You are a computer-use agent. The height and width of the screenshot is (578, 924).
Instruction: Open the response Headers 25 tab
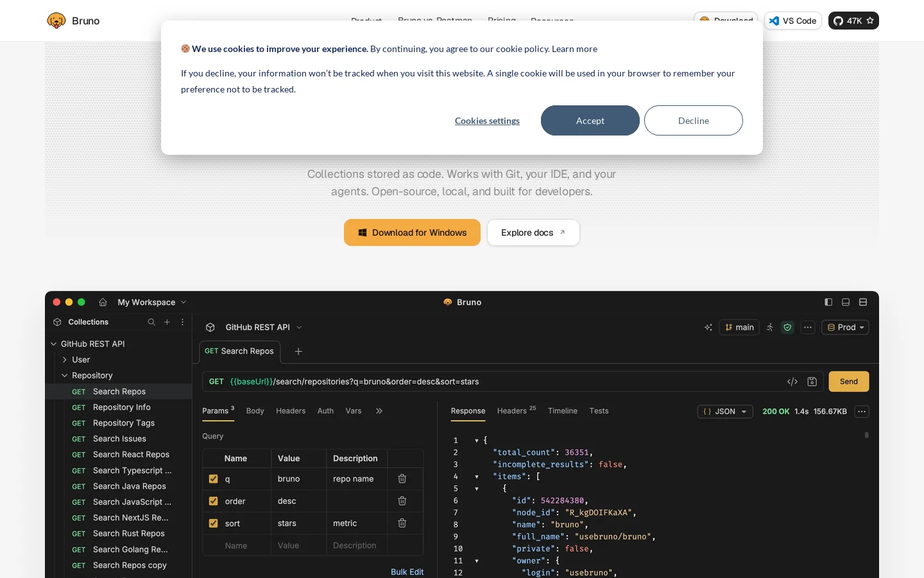(517, 411)
